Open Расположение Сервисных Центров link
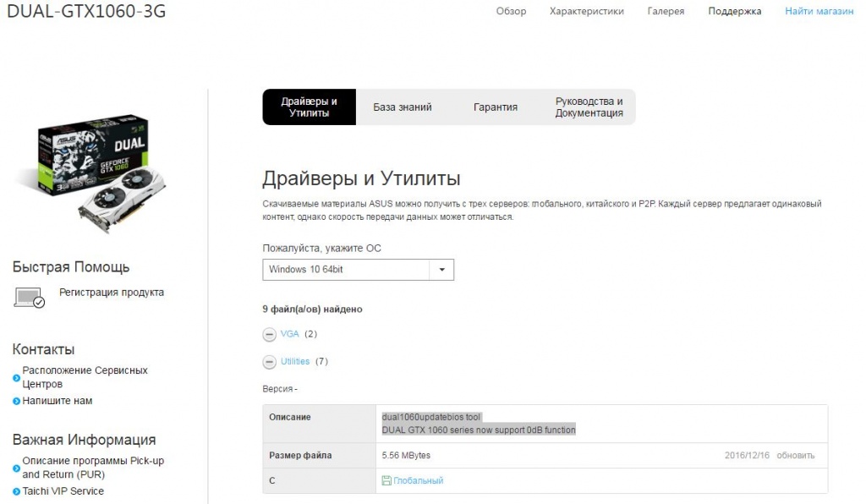866x504 pixels. coord(85,377)
